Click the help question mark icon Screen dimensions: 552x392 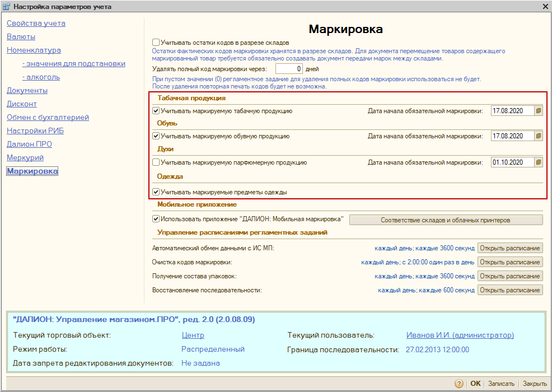click(459, 384)
